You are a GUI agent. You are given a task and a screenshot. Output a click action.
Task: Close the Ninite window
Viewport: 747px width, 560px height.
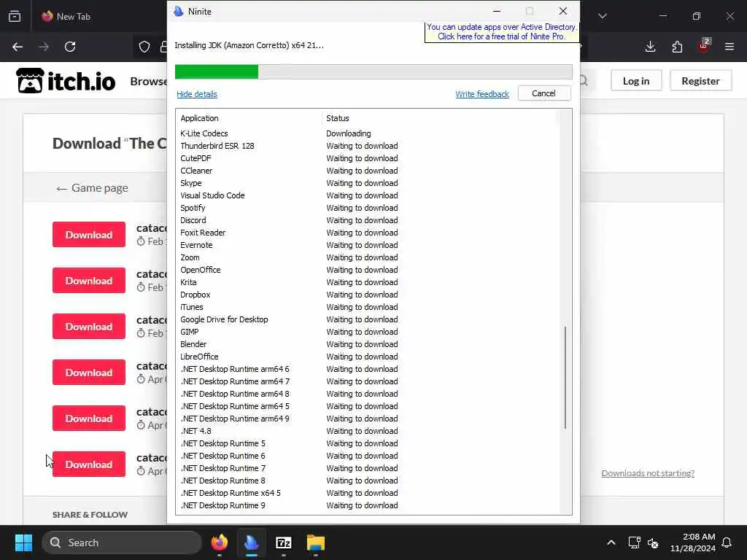(x=563, y=11)
